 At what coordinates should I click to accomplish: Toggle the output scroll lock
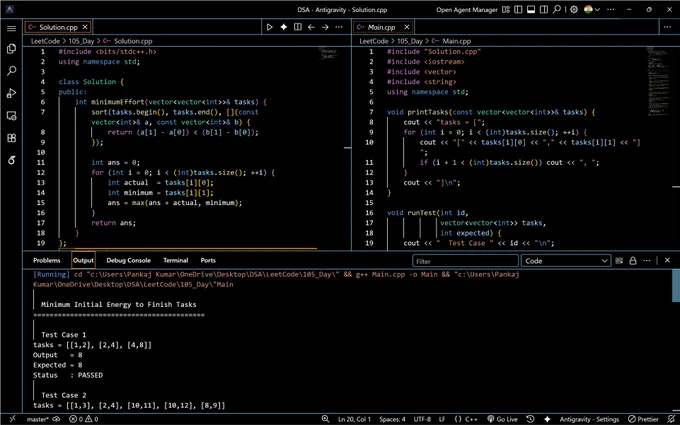633,261
